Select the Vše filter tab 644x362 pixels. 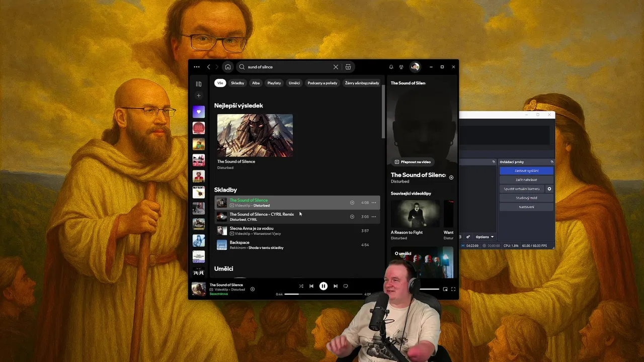click(220, 83)
